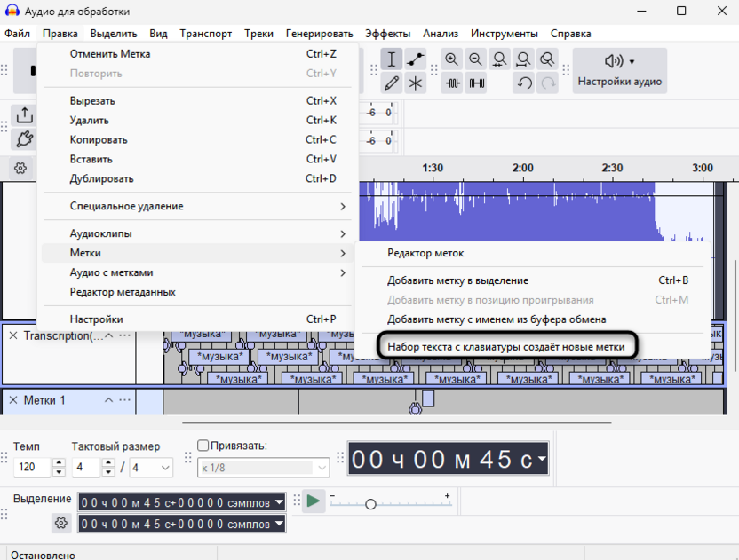
Task: Click the greyed Redo arrow icon
Action: (548, 83)
